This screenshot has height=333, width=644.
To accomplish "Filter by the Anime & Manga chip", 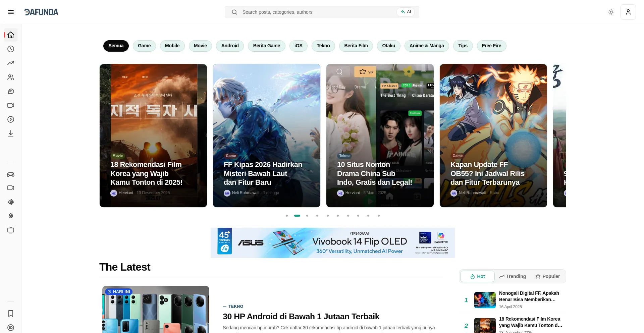I will (x=427, y=46).
